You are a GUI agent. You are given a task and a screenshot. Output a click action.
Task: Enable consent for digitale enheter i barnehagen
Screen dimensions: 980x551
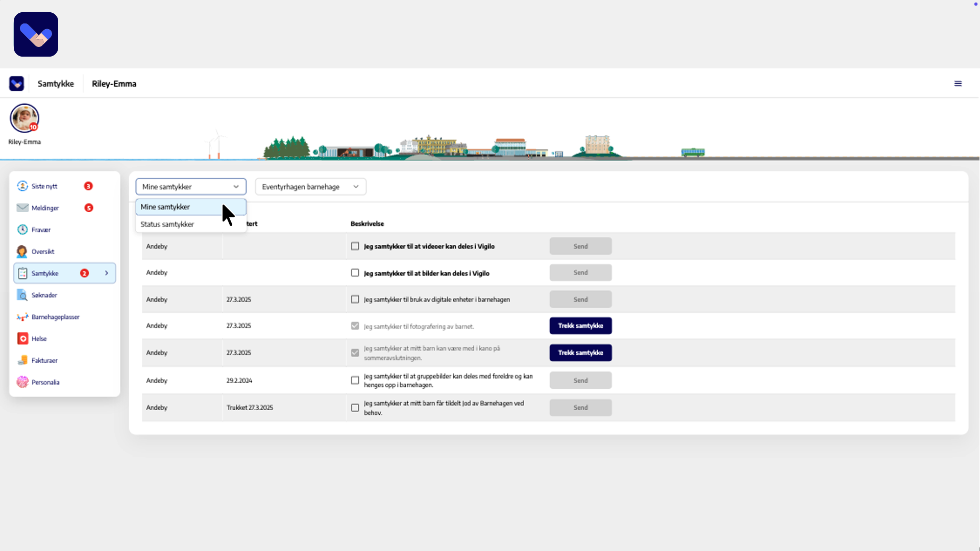(355, 299)
